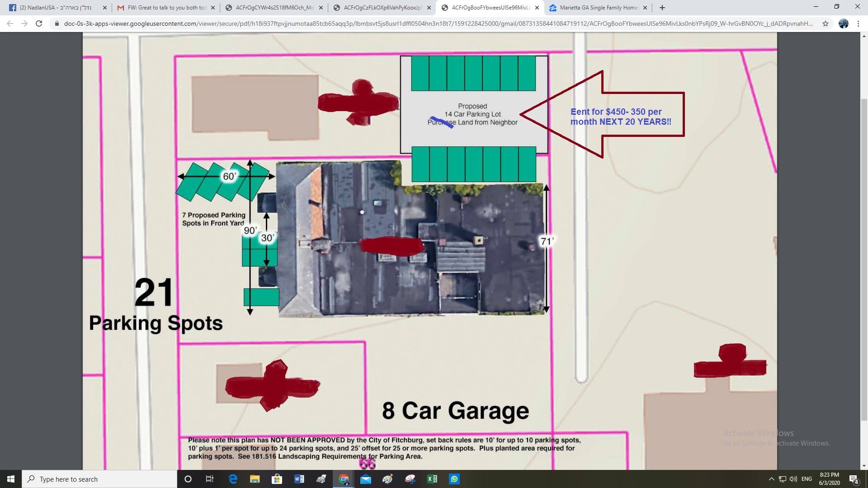Open the Chrome profile avatar
Viewport: 868px width, 488px height.
[843, 23]
